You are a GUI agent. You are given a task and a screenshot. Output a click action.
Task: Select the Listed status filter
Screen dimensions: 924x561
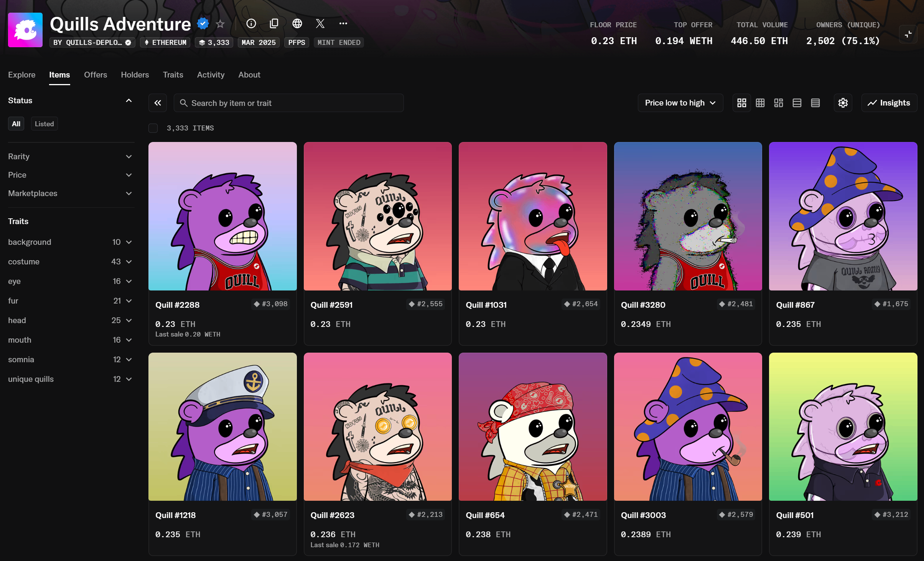[44, 124]
